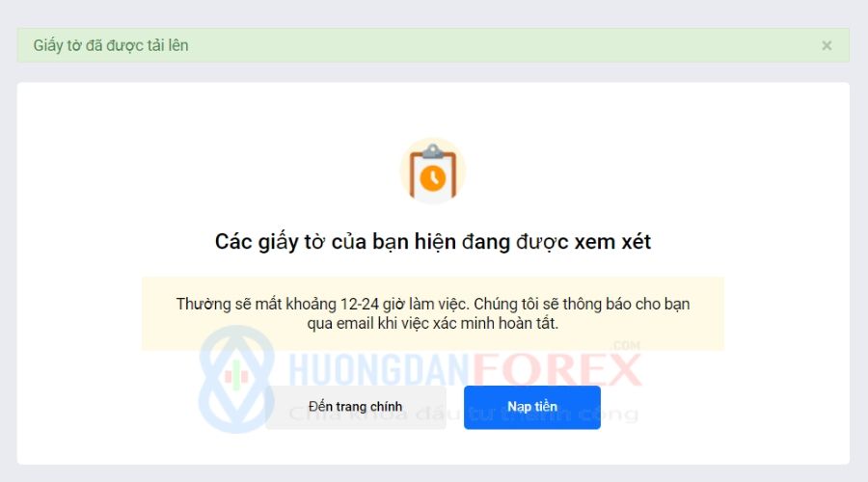Go to main page via Đến trang chính
Image resolution: width=868 pixels, height=482 pixels.
(x=355, y=407)
